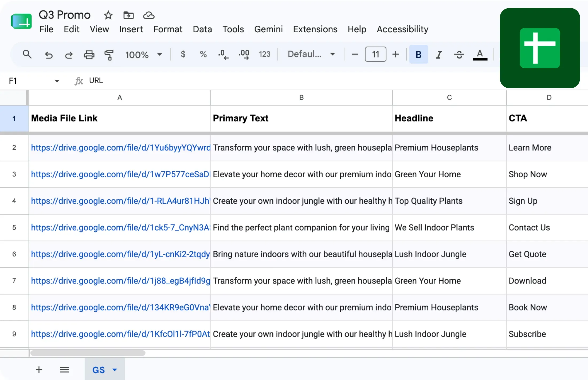Image resolution: width=588 pixels, height=380 pixels.
Task: Open the text color picker
Action: tap(480, 55)
